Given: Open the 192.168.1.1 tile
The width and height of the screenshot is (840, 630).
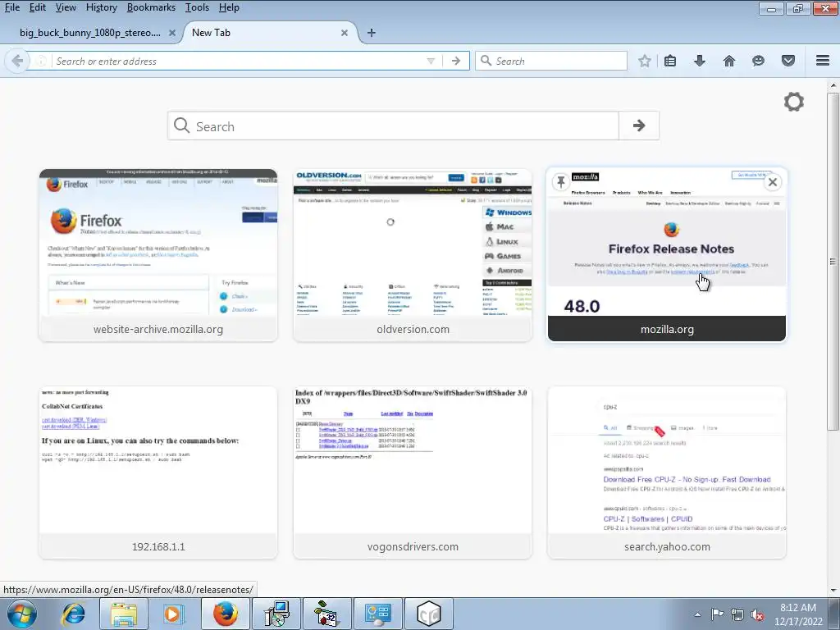Looking at the screenshot, I should (x=158, y=472).
